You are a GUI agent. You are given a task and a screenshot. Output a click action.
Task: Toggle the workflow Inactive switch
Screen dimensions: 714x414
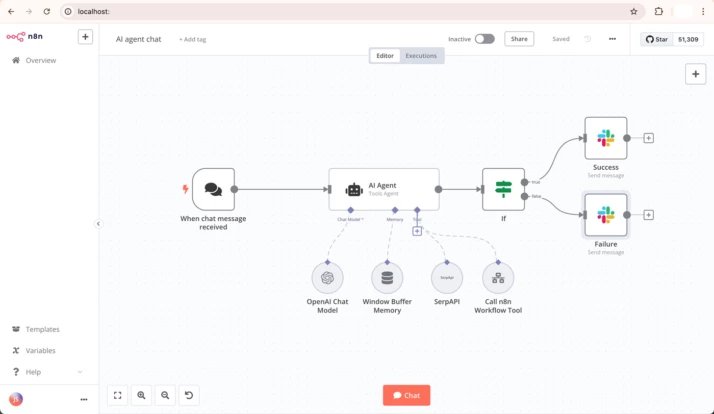[x=484, y=39]
